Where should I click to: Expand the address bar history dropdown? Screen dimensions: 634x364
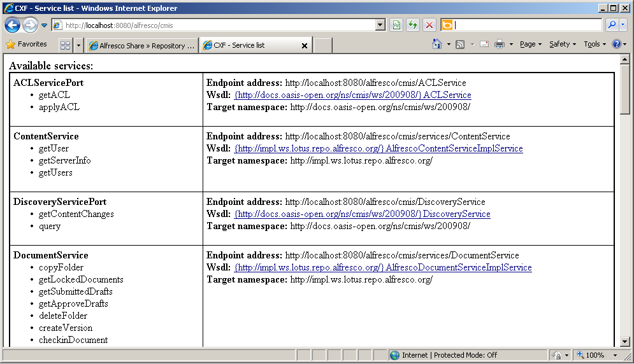pos(380,25)
